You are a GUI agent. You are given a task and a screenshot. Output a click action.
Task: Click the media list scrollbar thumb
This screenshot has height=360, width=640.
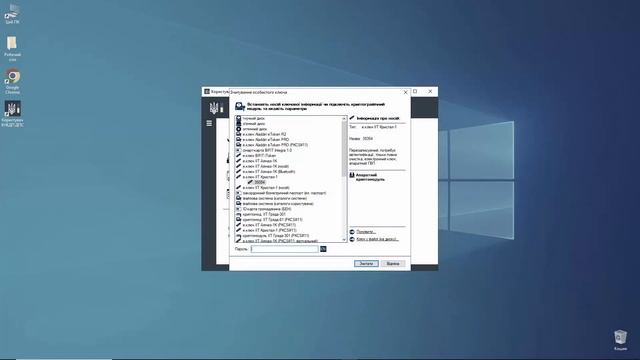tap(344, 149)
